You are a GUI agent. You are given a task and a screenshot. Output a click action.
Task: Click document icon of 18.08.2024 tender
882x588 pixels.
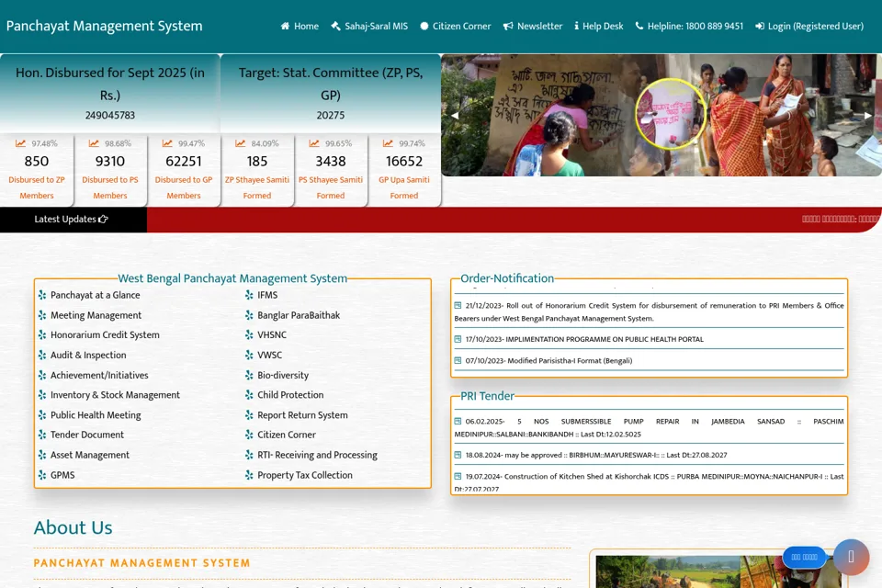458,455
